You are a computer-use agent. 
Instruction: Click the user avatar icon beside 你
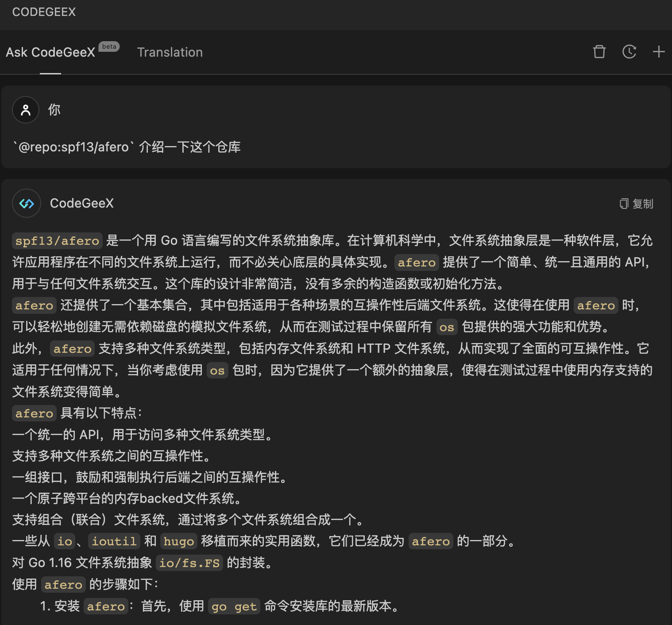coord(26,110)
